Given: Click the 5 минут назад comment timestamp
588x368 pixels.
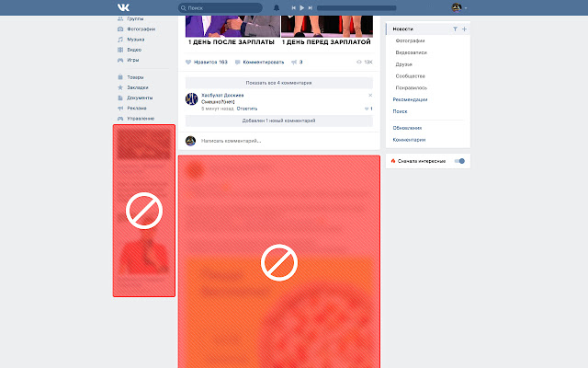Looking at the screenshot, I should point(218,109).
